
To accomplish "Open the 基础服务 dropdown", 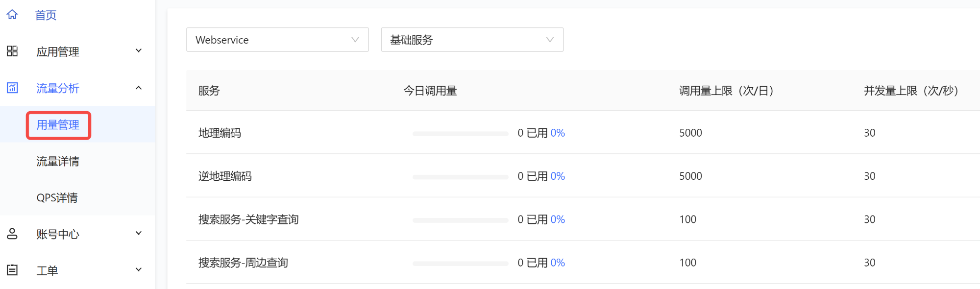I will 472,40.
